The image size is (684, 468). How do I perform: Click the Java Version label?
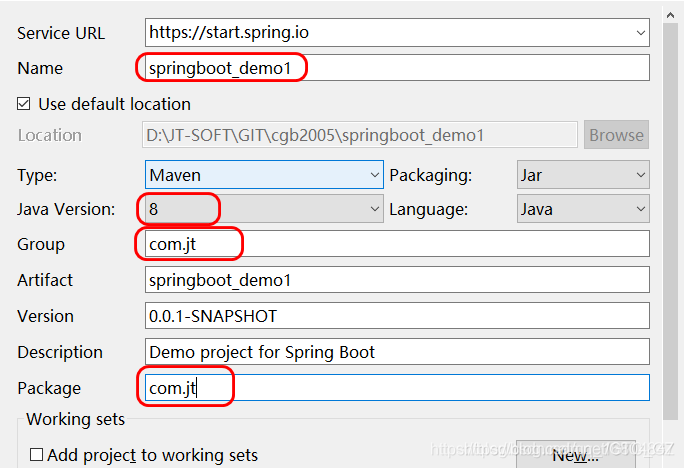(66, 209)
